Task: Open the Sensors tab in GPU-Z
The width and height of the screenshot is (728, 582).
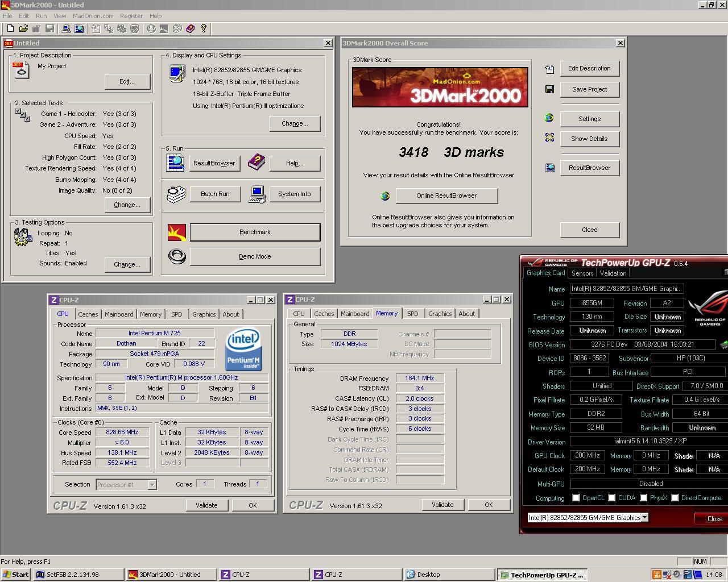Action: pyautogui.click(x=582, y=273)
